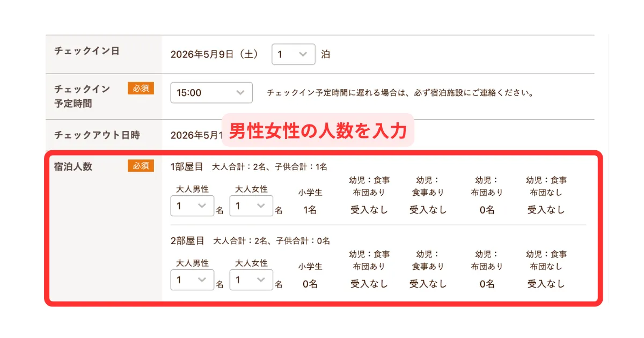Viewport: 644px width, 338px height.
Task: Open the nights-of-stay dropdown next to 泊
Action: tap(293, 55)
